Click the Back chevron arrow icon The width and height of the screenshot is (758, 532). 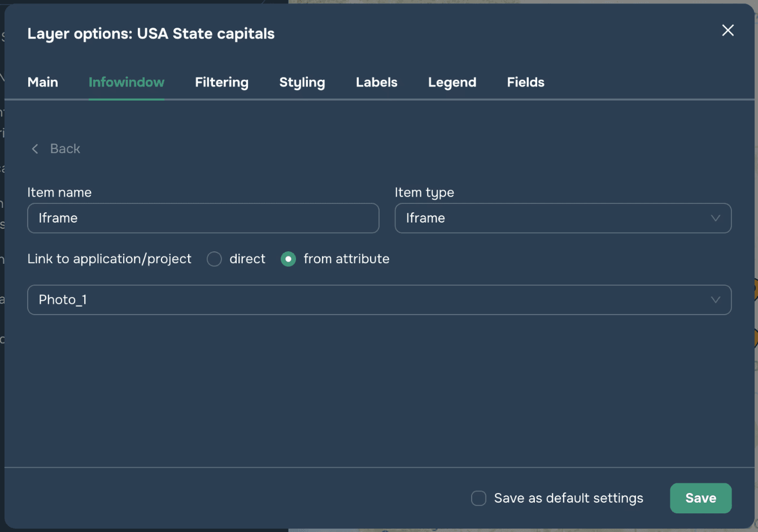pos(35,149)
